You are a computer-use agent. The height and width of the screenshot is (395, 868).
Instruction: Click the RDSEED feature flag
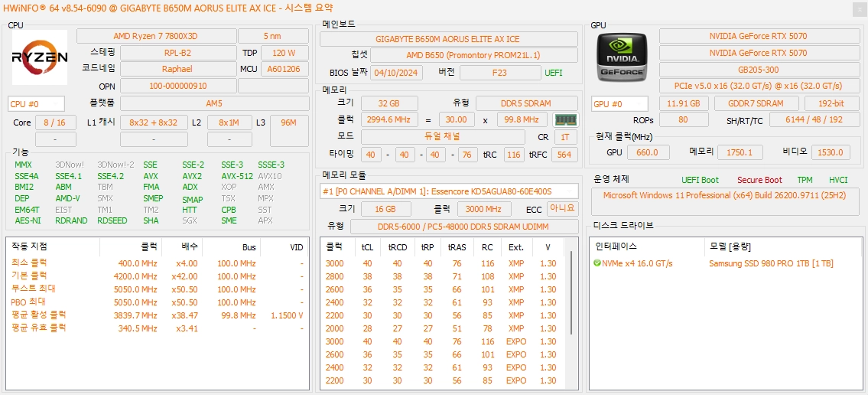[x=112, y=220]
